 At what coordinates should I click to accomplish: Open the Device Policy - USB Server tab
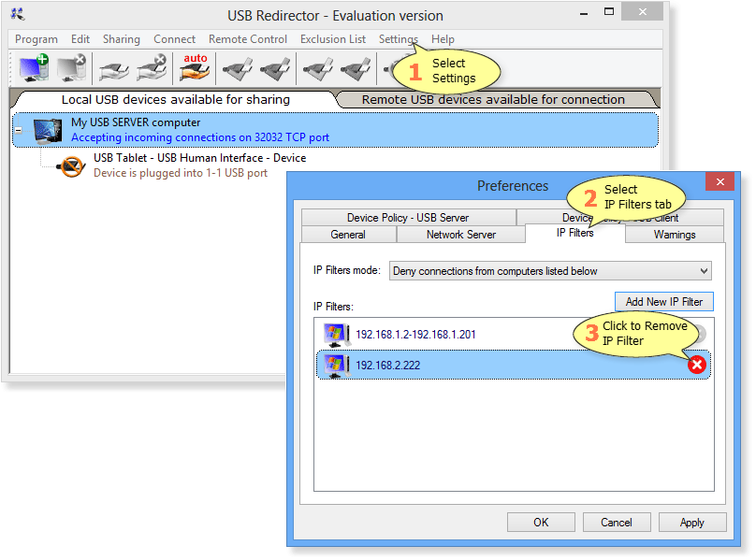pyautogui.click(x=408, y=218)
